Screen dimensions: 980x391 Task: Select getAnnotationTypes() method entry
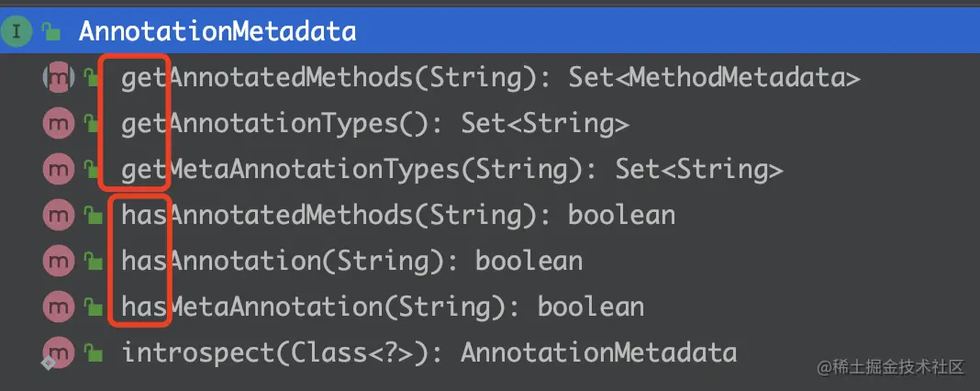pyautogui.click(x=374, y=124)
